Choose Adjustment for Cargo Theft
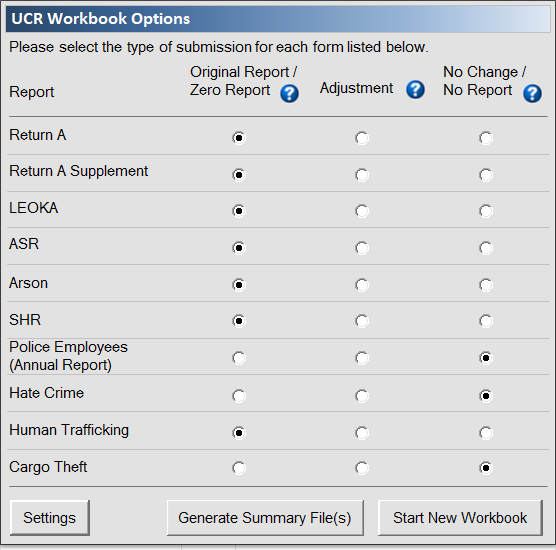This screenshot has width=556, height=550. pos(362,468)
